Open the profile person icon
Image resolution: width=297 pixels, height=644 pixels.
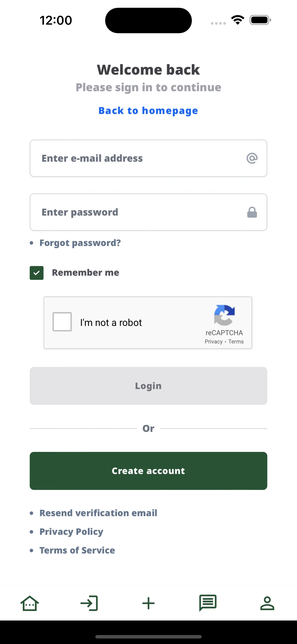pyautogui.click(x=267, y=603)
